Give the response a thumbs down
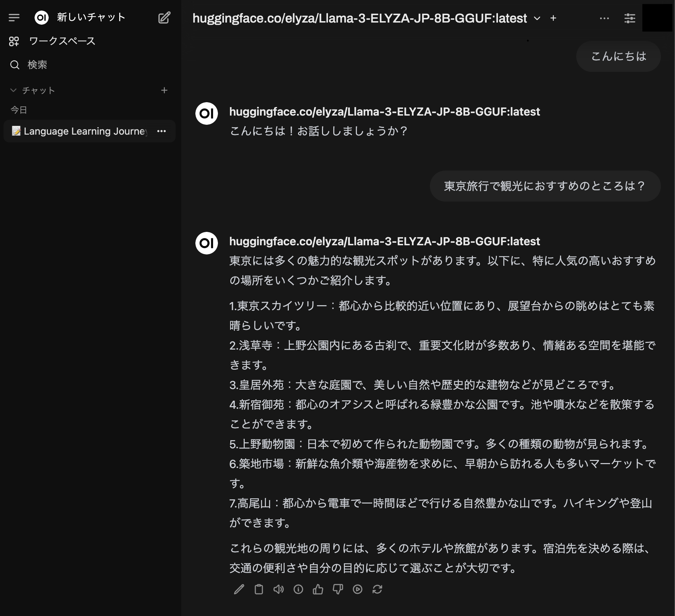Image resolution: width=675 pixels, height=616 pixels. pos(338,589)
